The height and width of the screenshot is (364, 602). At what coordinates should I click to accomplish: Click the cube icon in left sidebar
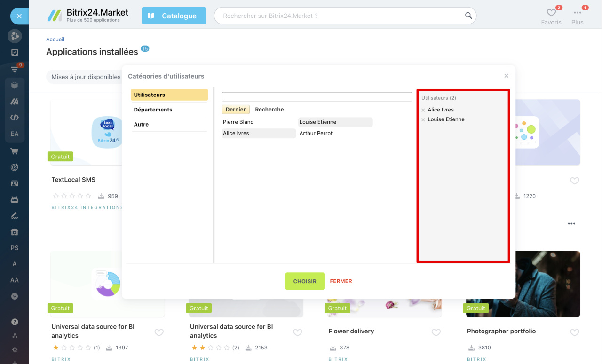click(15, 85)
